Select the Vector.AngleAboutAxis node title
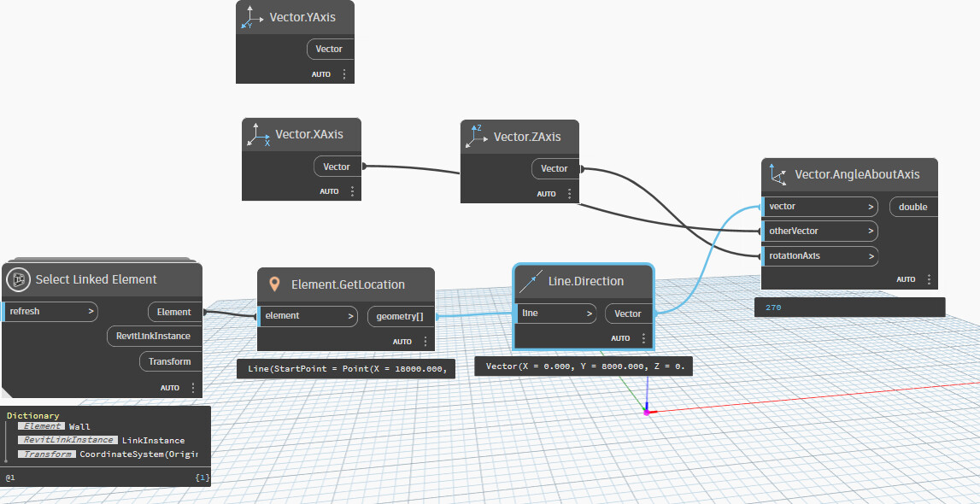The width and height of the screenshot is (980, 504). pyautogui.click(x=858, y=174)
